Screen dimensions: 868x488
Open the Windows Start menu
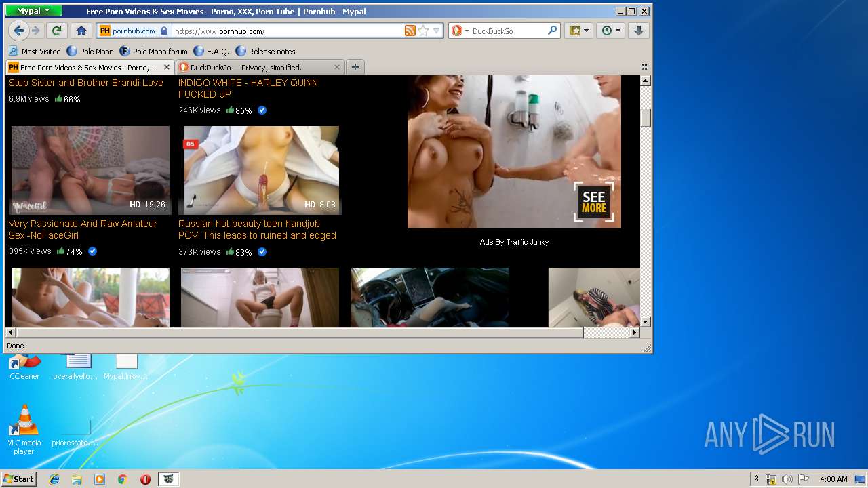pyautogui.click(x=18, y=479)
